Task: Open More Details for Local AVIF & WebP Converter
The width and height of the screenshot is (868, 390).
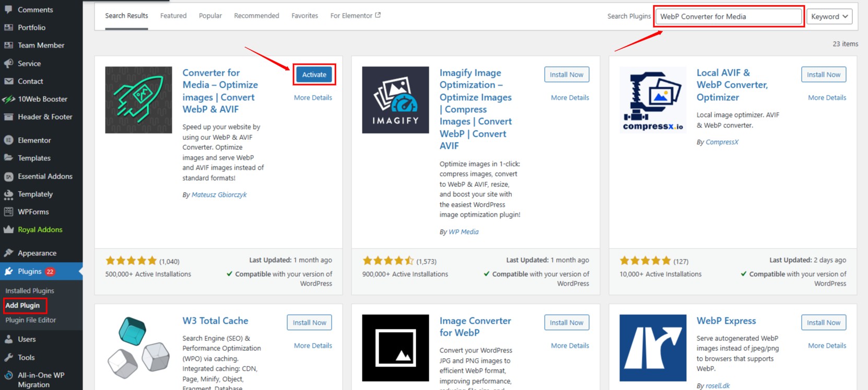Action: 827,98
